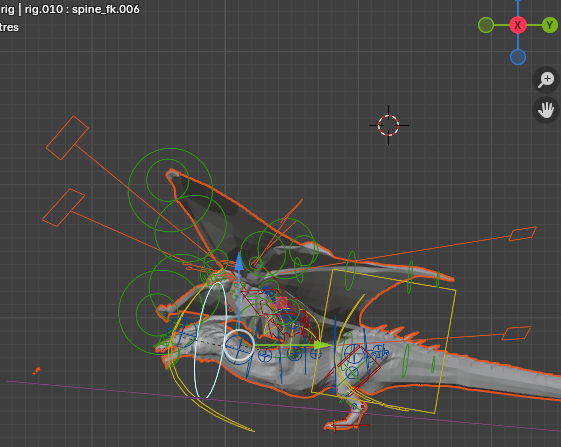Click the rig.010 : spine_fk.006 overlay text
Screen dimensions: 561x447
(82, 9)
